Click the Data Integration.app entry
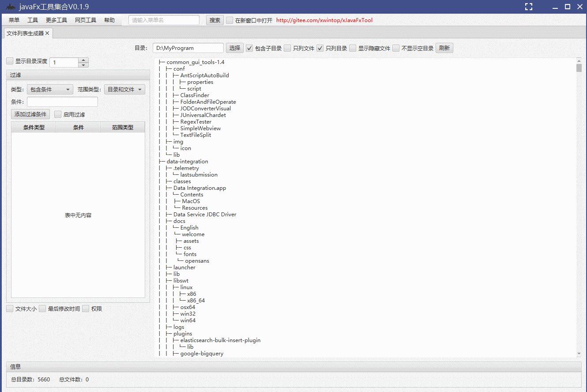Viewport: 587px width, 392px height. point(199,188)
